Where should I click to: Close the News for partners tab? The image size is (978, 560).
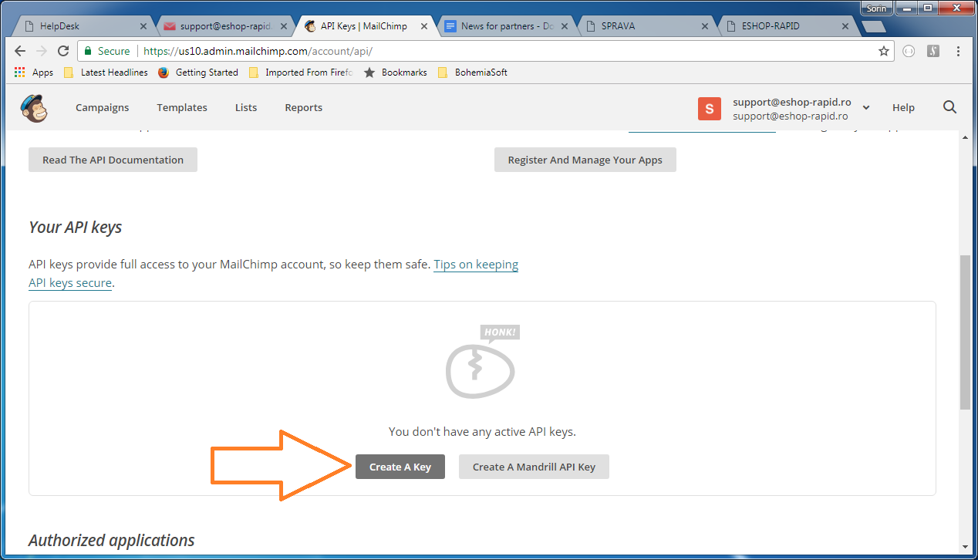[563, 26]
